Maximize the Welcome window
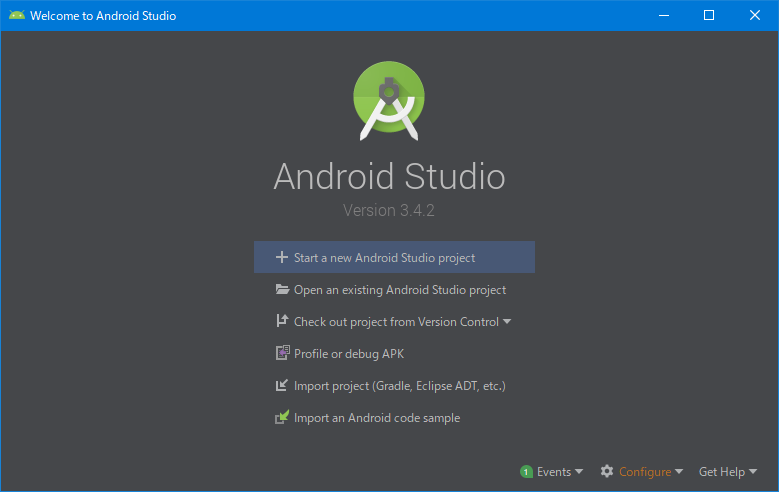This screenshot has height=492, width=779. pyautogui.click(x=709, y=15)
